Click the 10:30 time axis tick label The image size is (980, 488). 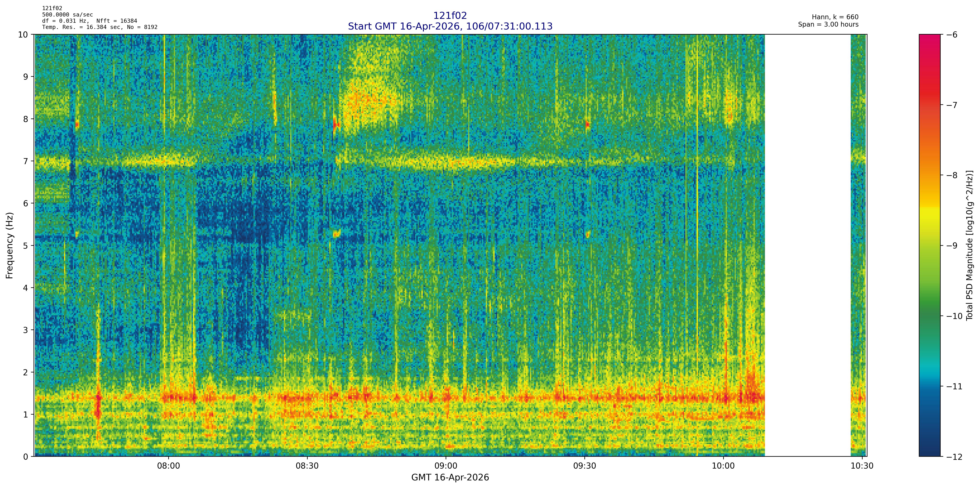coord(862,466)
